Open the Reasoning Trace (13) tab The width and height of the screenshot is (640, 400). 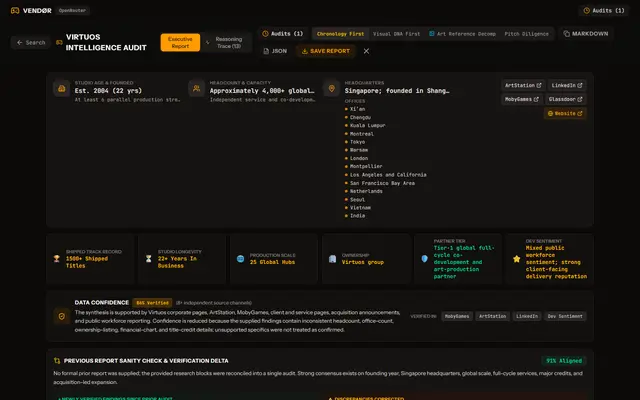click(225, 42)
